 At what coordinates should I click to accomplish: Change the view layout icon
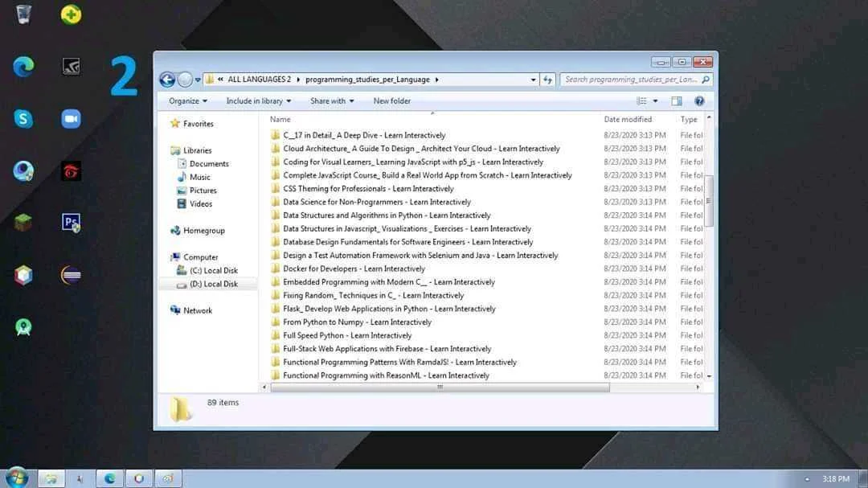tap(641, 100)
